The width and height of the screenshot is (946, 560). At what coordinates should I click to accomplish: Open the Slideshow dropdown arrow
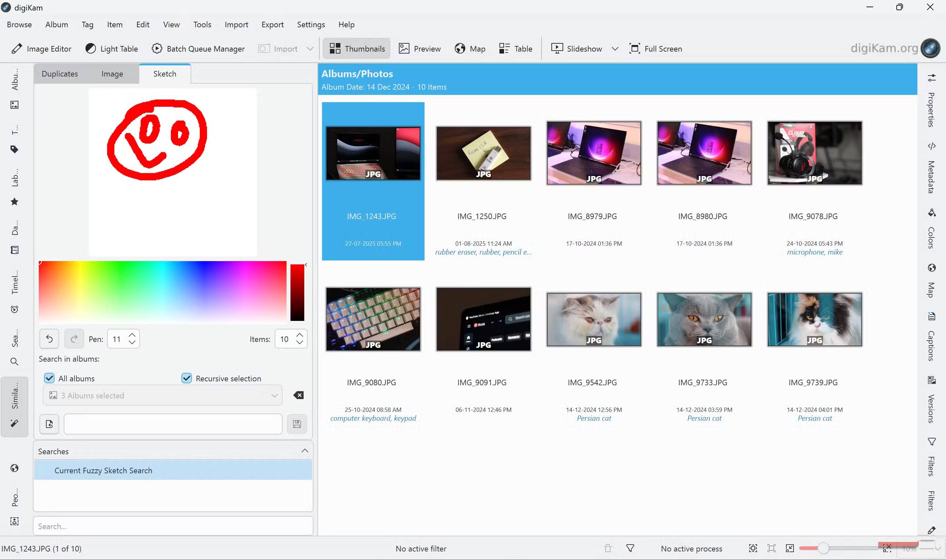pos(615,48)
